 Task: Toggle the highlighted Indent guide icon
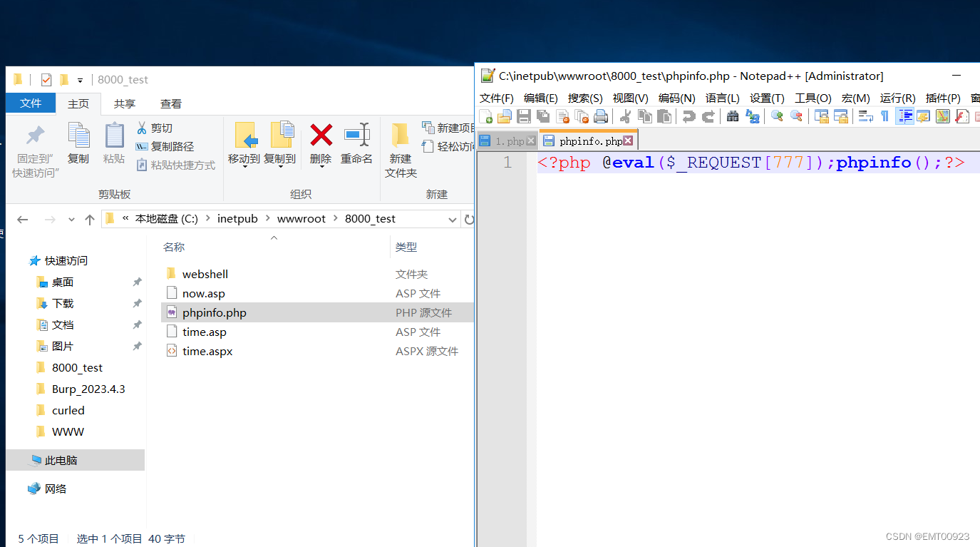click(x=905, y=116)
